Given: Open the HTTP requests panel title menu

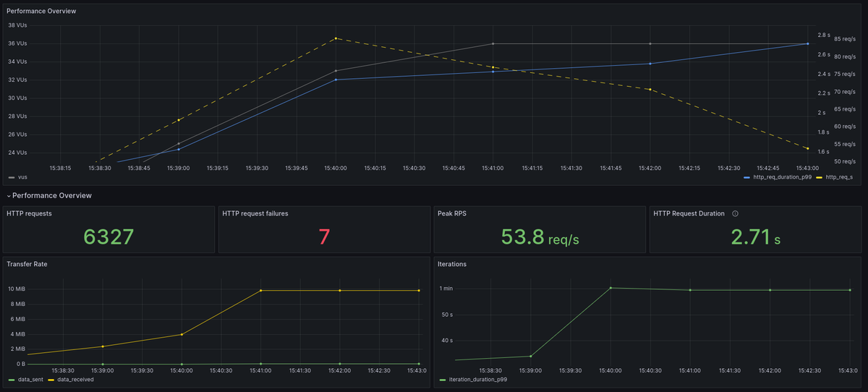Looking at the screenshot, I should click(29, 213).
